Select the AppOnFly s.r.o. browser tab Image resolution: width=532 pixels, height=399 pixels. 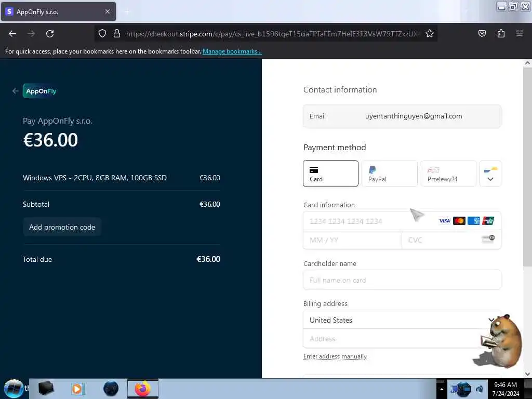tap(58, 11)
